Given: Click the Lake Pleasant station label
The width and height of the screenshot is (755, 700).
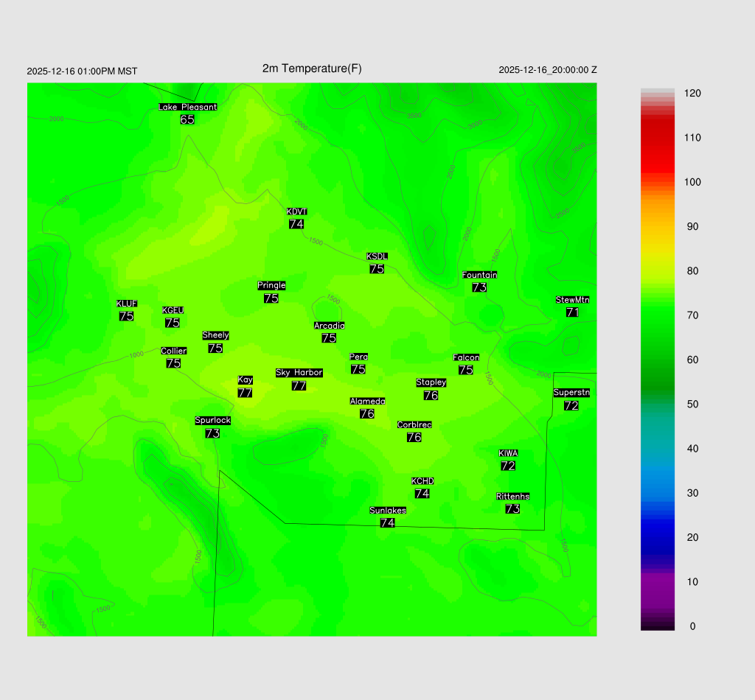Looking at the screenshot, I should click(187, 107).
